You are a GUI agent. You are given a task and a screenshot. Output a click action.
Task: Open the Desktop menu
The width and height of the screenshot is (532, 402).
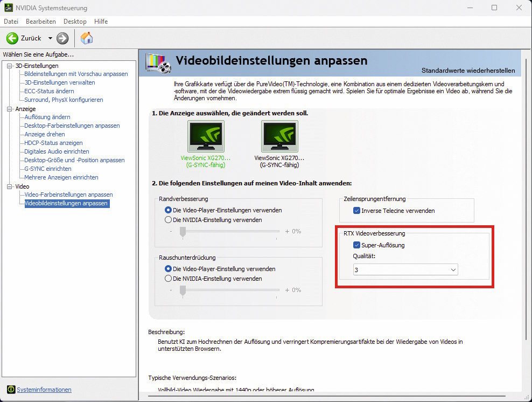[x=75, y=22]
